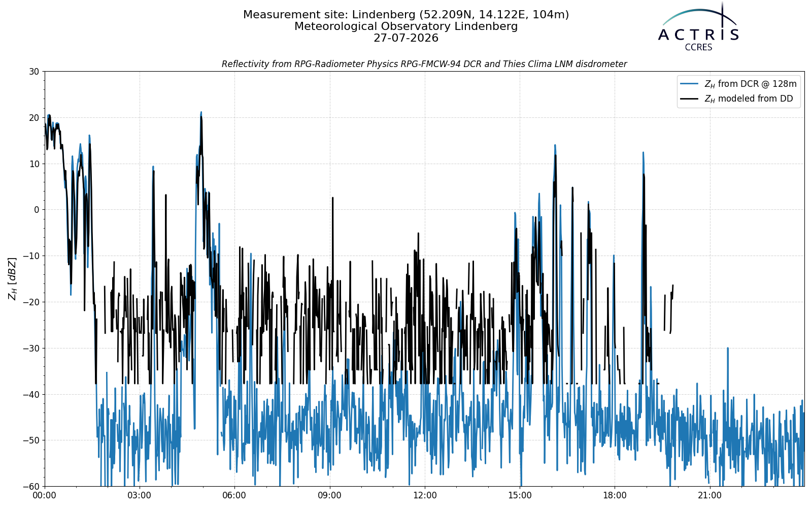
Task: Click the "Meteorological Observatory Lindenberg" title line
Action: coord(406,26)
